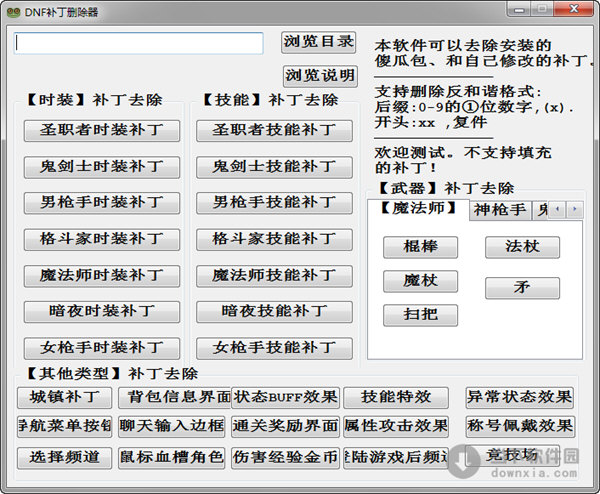Screen dimensions: 600x494
Task: Click 格斗家时装补丁 button
Action: click(102, 240)
